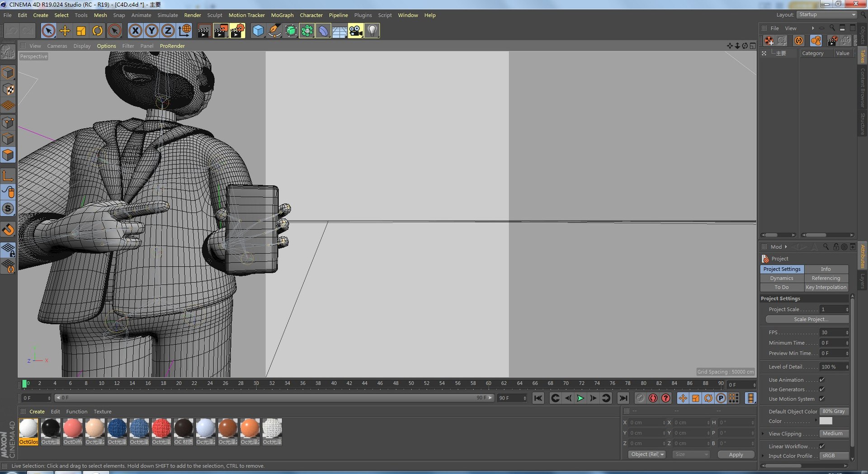Viewport: 868px width, 474px height.
Task: Click Play Forwards button
Action: [x=580, y=398]
